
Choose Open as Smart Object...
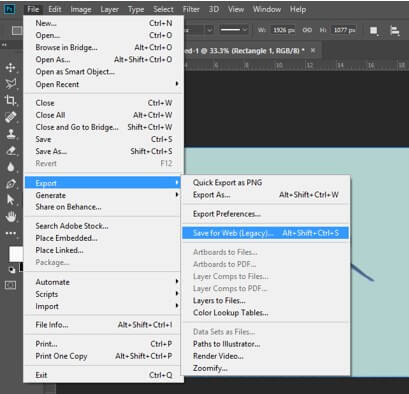coord(104,72)
